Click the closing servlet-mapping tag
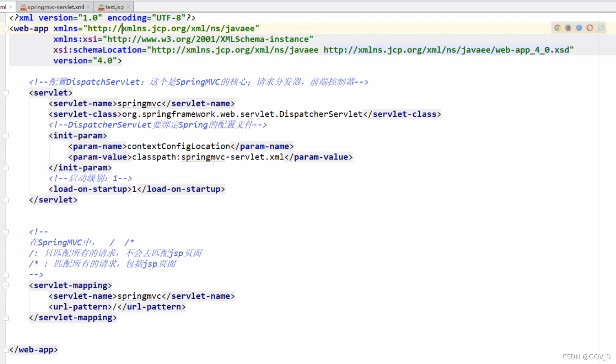The image size is (616, 364). pos(73,317)
